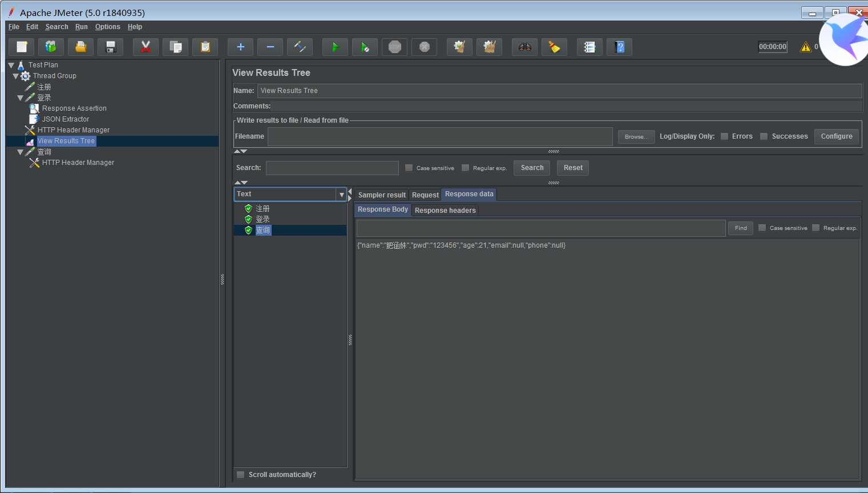This screenshot has width=868, height=493.
Task: Open the Function Helper list icon
Action: click(590, 47)
